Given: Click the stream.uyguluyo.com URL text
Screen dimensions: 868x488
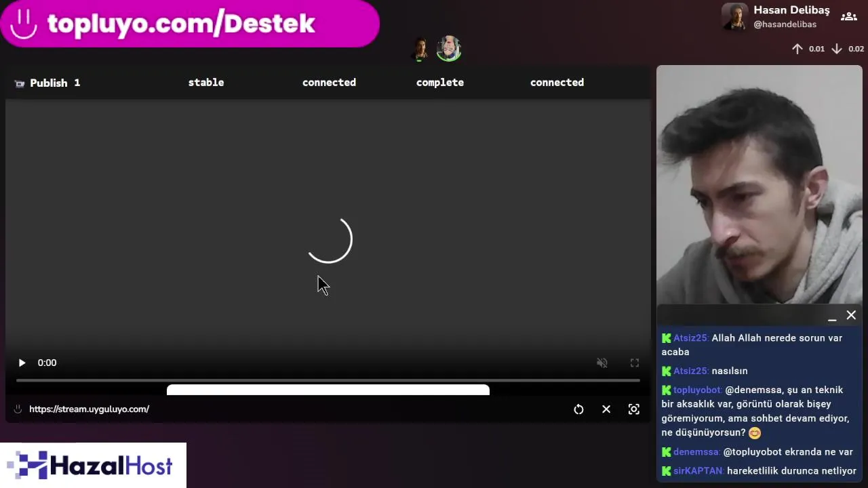Looking at the screenshot, I should tap(89, 409).
